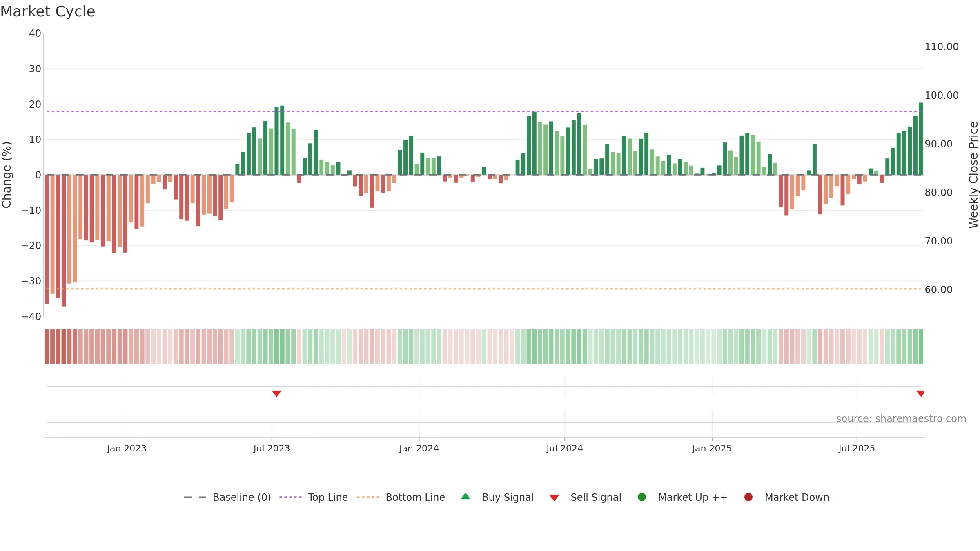Click the Jul 2023 axis label
Viewport: 980px width, 551px height.
tap(272, 448)
